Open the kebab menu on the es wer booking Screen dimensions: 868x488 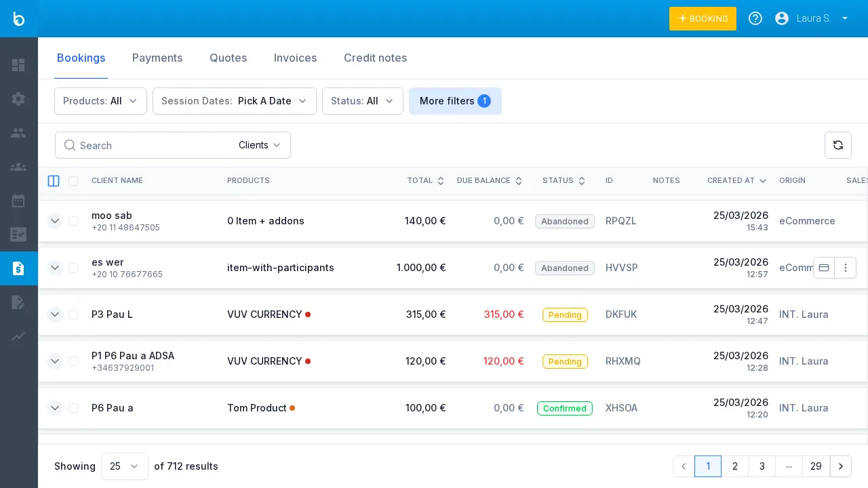[x=846, y=268]
